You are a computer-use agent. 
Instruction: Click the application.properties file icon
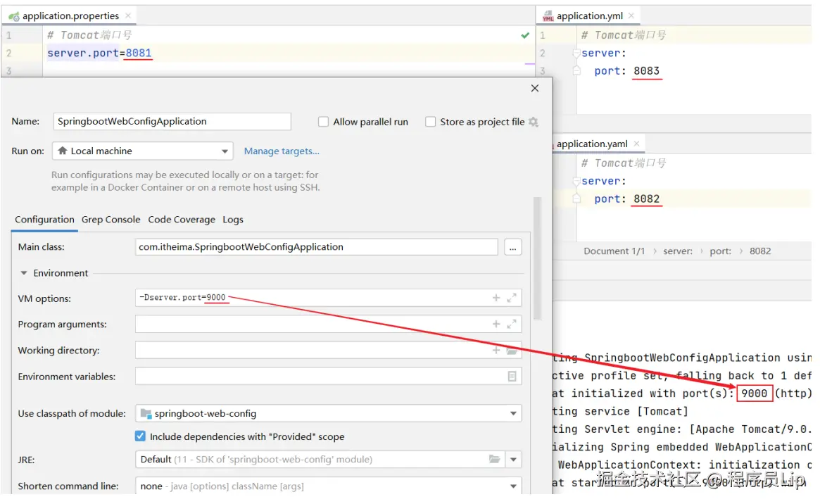point(14,16)
